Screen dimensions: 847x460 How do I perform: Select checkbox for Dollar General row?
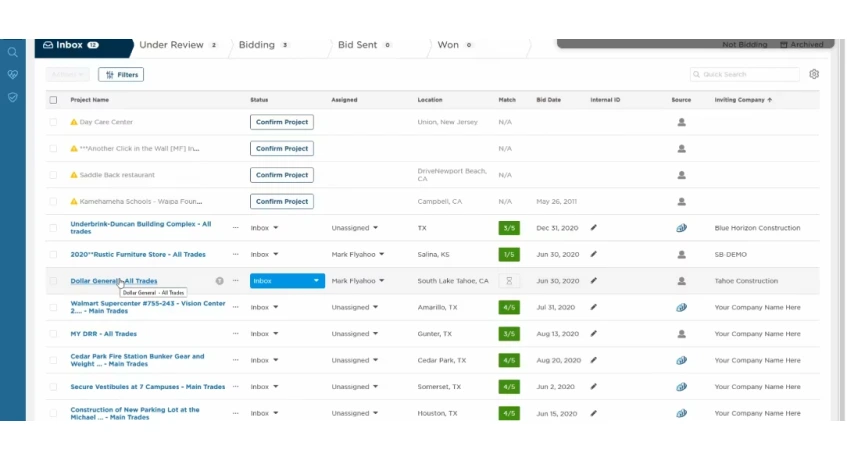click(x=53, y=281)
